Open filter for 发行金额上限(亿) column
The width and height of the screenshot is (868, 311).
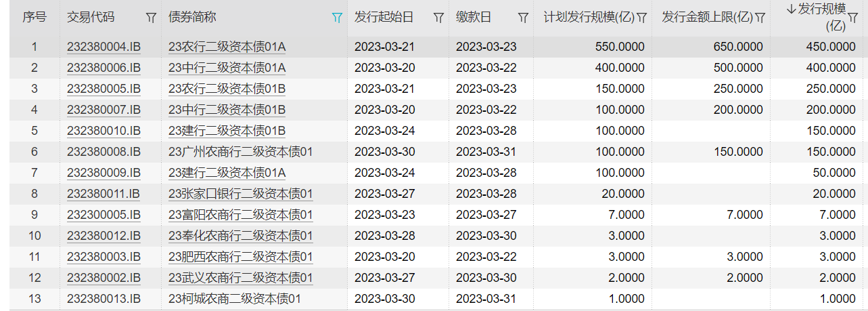click(x=760, y=18)
